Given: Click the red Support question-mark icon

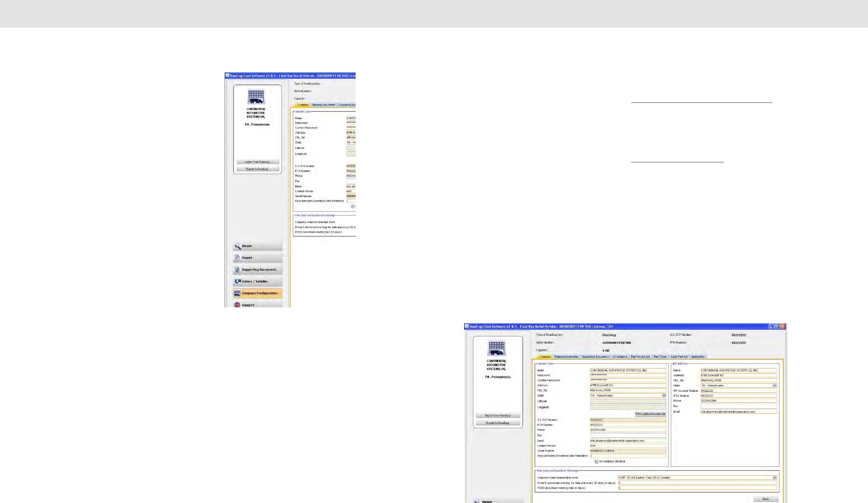Looking at the screenshot, I should 237,305.
